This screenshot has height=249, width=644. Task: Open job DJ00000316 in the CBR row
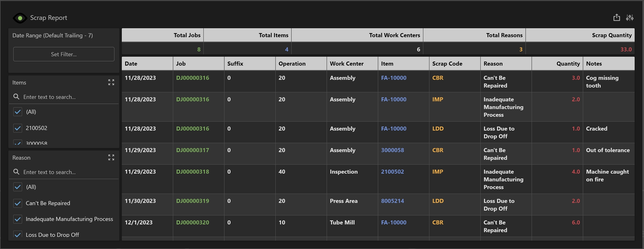point(193,78)
